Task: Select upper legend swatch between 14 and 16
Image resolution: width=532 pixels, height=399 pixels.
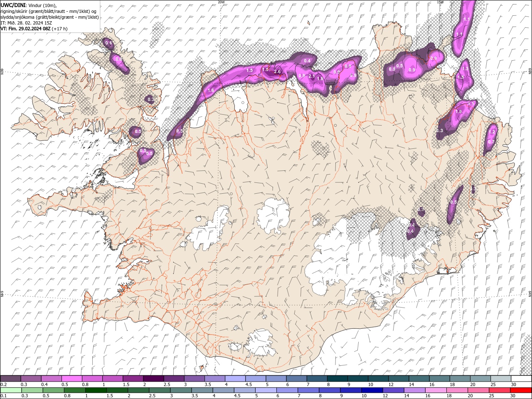Action: [419, 379]
